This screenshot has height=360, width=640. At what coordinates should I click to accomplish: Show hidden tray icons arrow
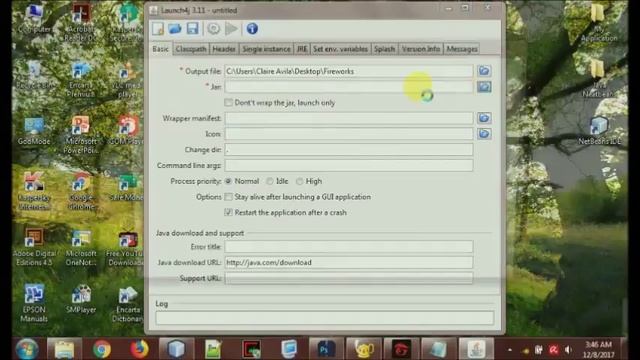pos(510,350)
